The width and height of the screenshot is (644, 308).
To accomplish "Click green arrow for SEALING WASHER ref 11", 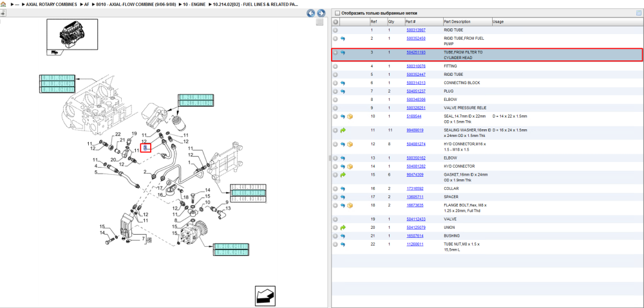I will point(343,130).
